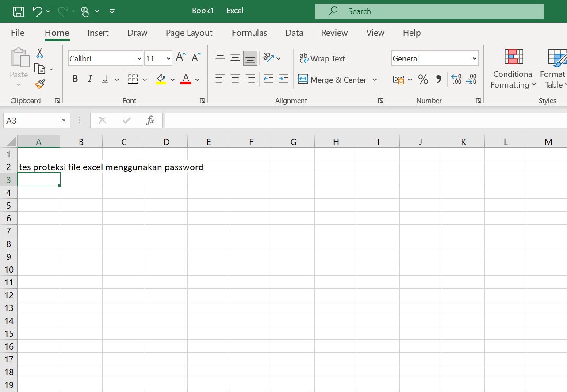Apply yellow fill color bucket
The height and width of the screenshot is (392, 567).
pyautogui.click(x=161, y=79)
